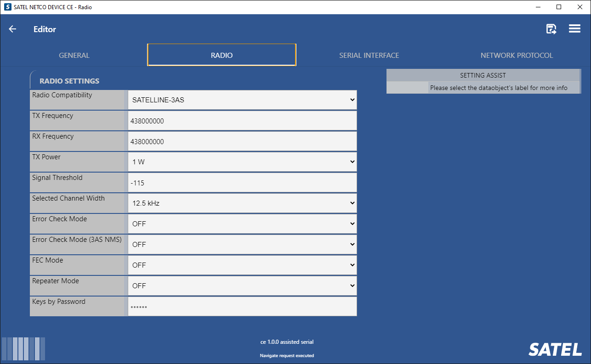Focus the Signal Threshold field
591x364 pixels.
point(243,182)
